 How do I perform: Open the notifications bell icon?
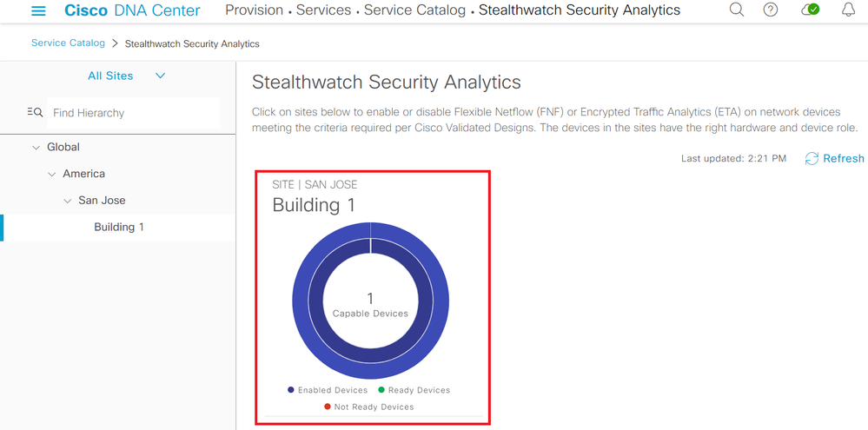click(x=848, y=10)
